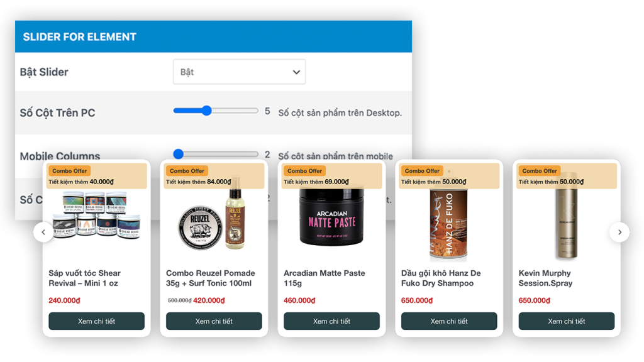Image resolution: width=644 pixels, height=362 pixels.
Task: Click Xem chi tiết for Hanz De Fuko
Action: tap(449, 321)
